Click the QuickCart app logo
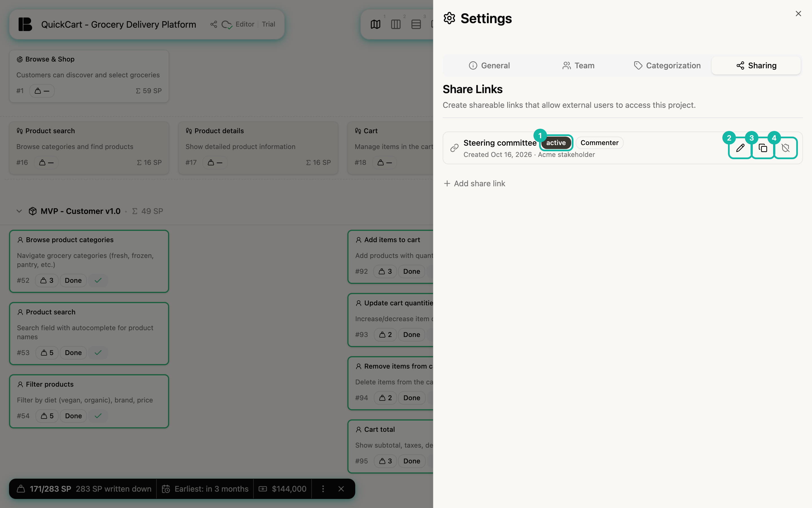The height and width of the screenshot is (508, 812). coord(25,24)
